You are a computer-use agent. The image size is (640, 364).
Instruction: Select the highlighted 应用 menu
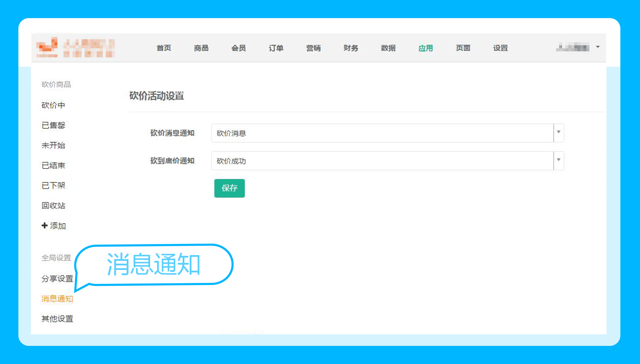point(426,48)
